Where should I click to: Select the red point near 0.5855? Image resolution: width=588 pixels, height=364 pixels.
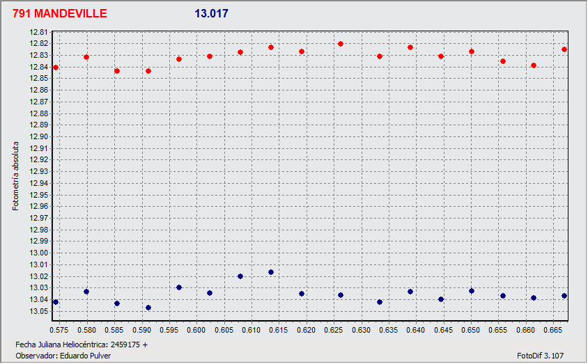click(117, 71)
